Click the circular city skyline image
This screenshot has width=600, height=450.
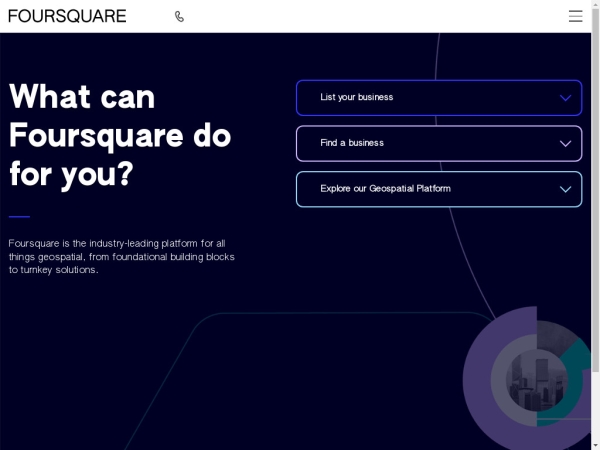[x=536, y=380]
